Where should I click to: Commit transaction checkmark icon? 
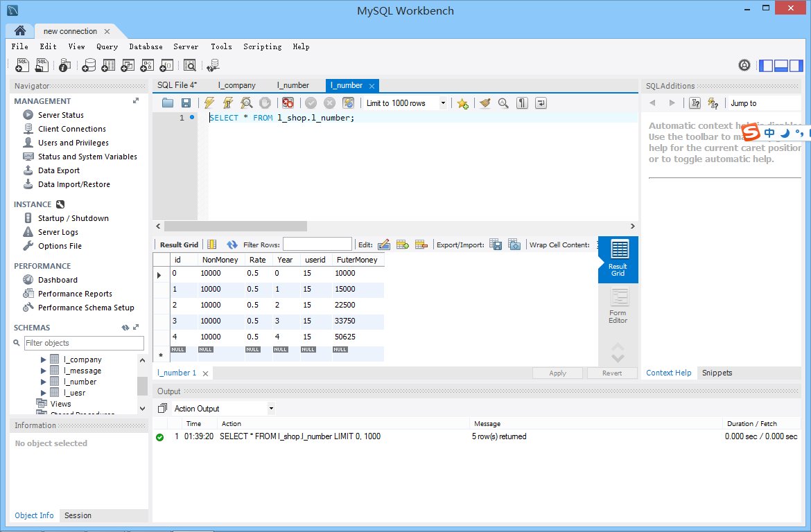(311, 103)
